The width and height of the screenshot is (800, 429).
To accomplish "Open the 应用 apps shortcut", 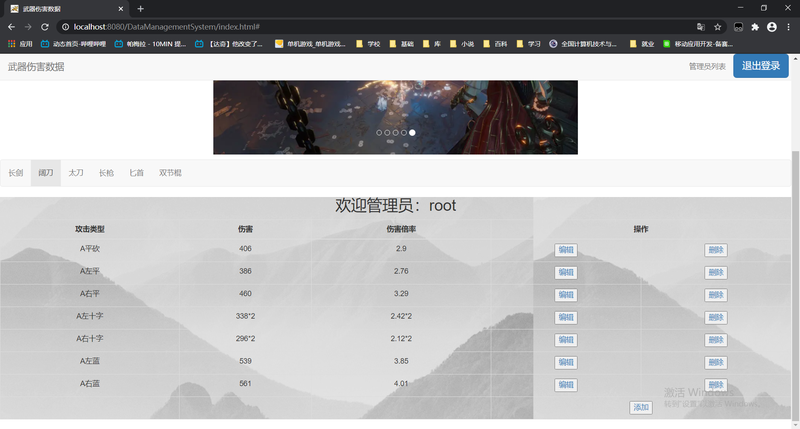I will coord(20,44).
